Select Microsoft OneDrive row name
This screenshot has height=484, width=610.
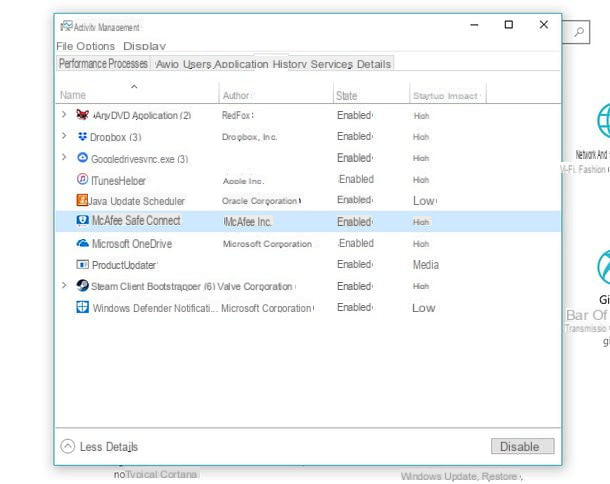tap(132, 244)
